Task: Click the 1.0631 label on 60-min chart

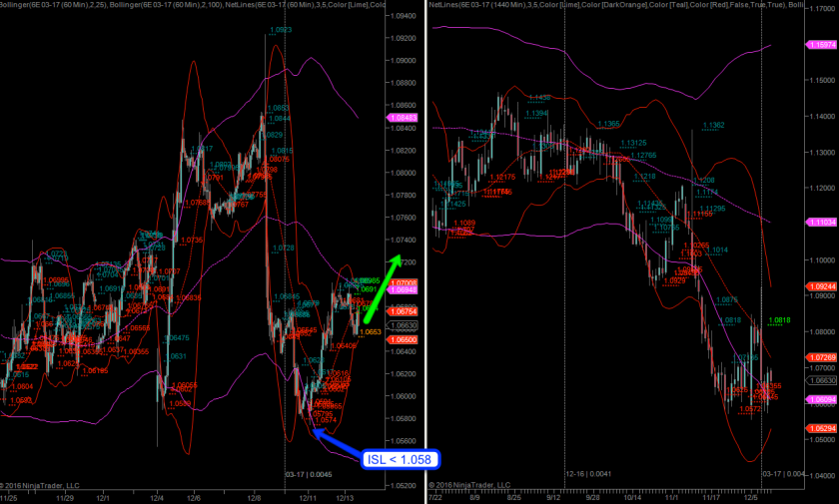Action: tap(176, 356)
